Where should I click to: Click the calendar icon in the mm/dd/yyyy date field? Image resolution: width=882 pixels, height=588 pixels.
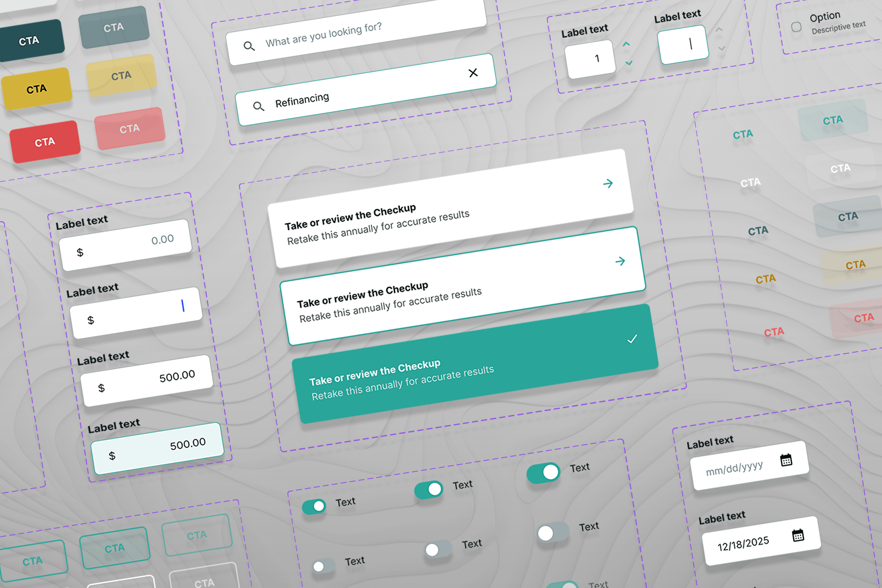click(786, 460)
